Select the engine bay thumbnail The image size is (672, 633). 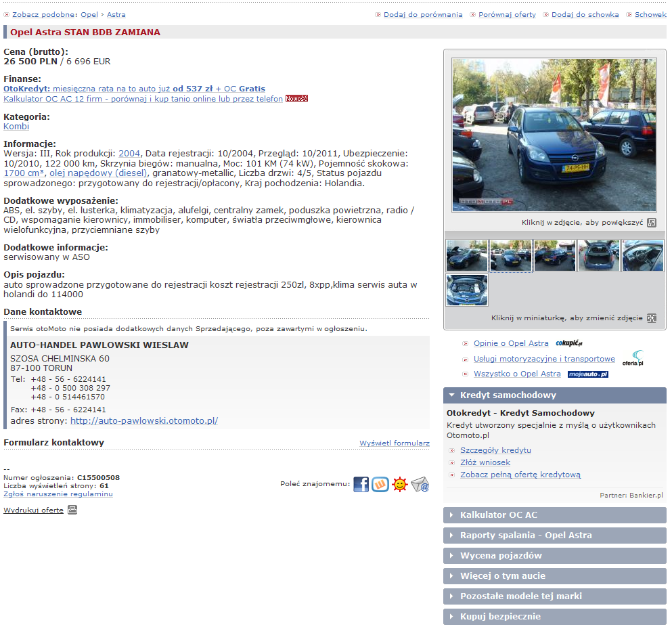467,290
